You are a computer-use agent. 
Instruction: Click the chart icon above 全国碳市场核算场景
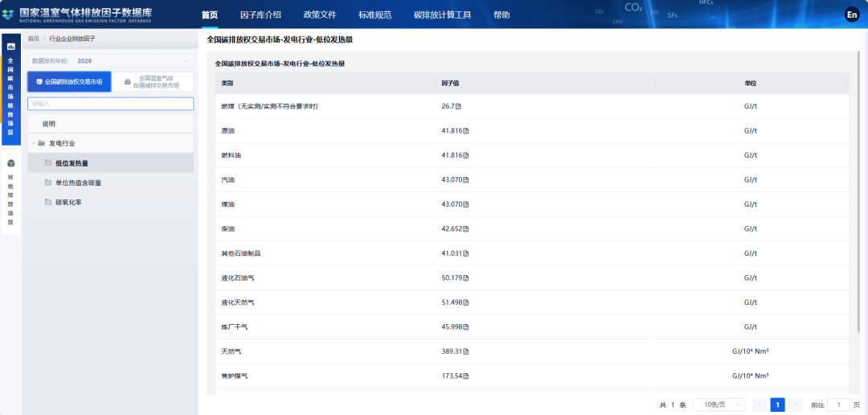(x=11, y=47)
